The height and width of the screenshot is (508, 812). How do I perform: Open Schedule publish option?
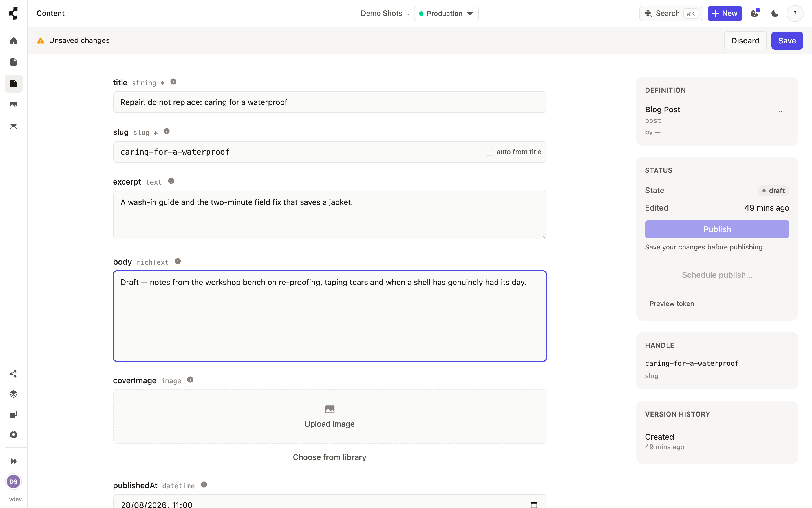point(717,275)
